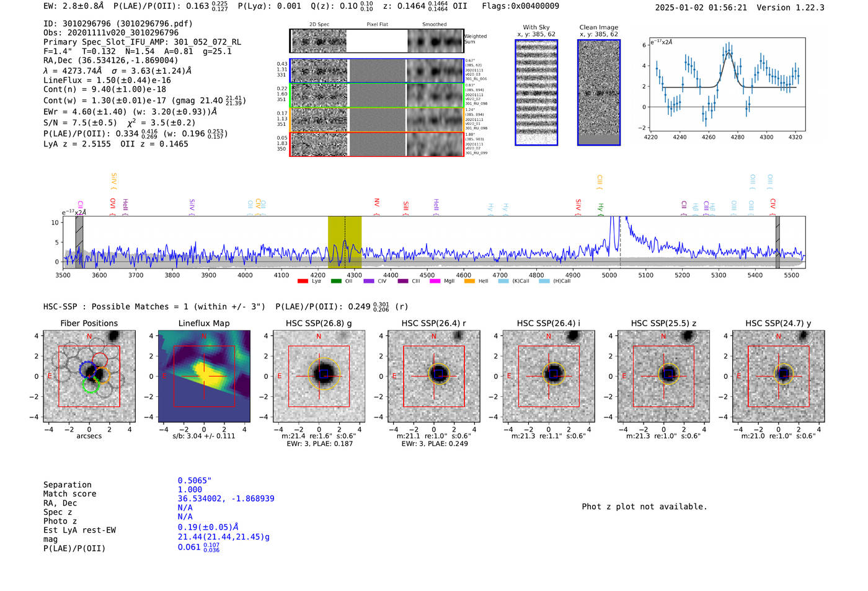The height and width of the screenshot is (591, 868).
Task: Select the red-outlined fiber spectrum row
Action: [x=377, y=144]
